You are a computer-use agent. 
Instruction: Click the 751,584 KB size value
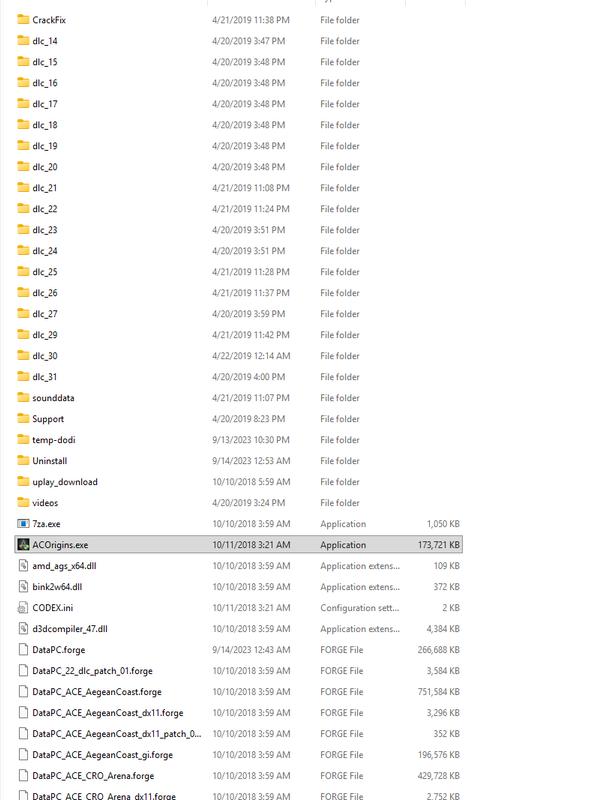tap(439, 692)
